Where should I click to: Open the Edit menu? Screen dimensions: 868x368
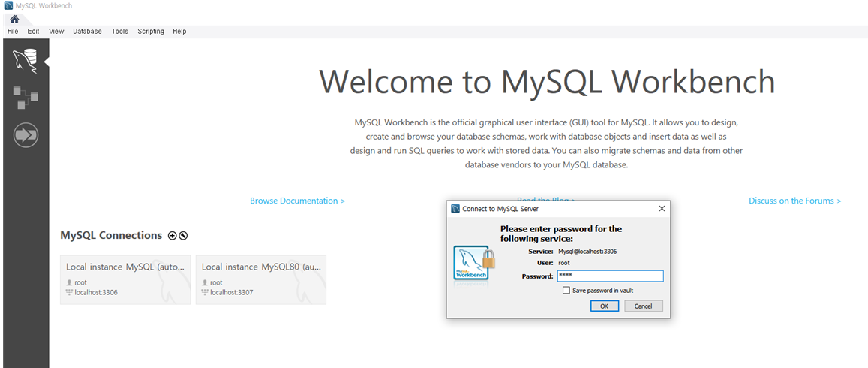click(x=33, y=32)
